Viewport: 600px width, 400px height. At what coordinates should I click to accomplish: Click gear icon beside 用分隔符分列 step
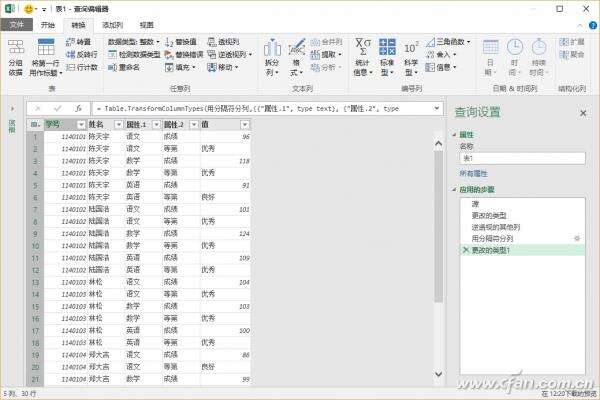point(577,238)
